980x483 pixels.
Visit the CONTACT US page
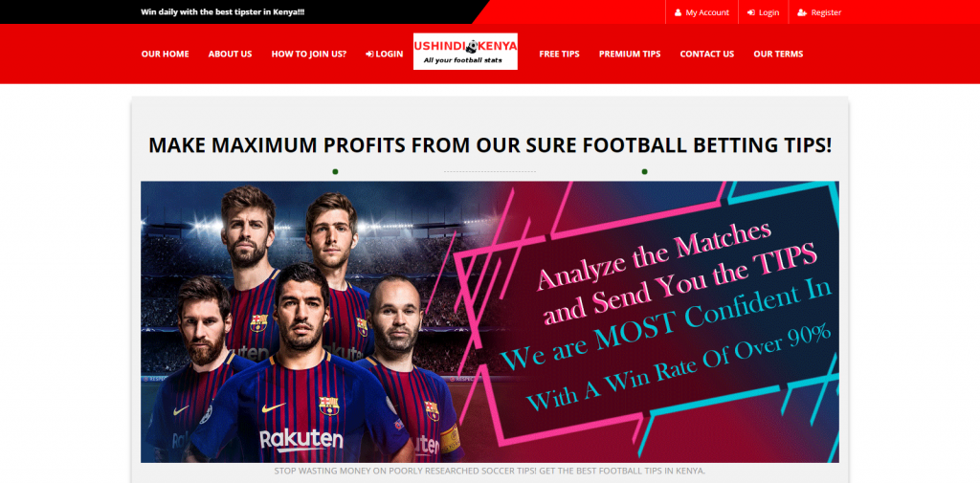pyautogui.click(x=707, y=54)
